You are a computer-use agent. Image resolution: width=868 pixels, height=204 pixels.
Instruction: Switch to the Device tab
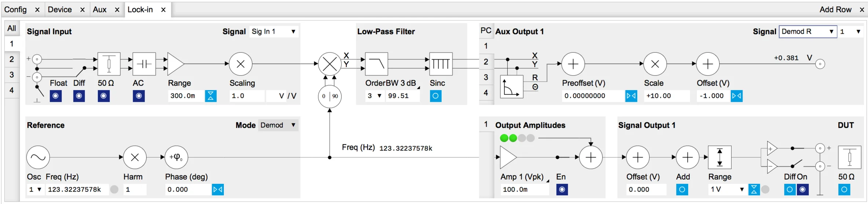pos(60,10)
